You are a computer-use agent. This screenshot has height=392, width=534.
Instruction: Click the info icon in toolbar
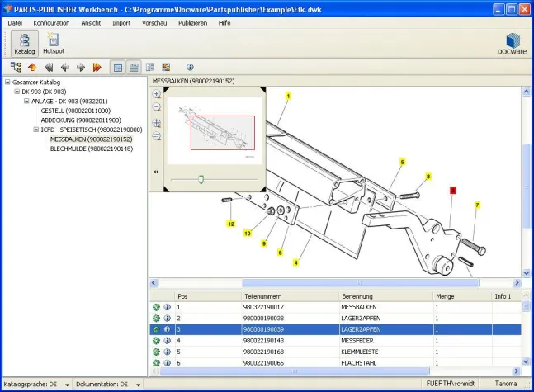pyautogui.click(x=190, y=67)
